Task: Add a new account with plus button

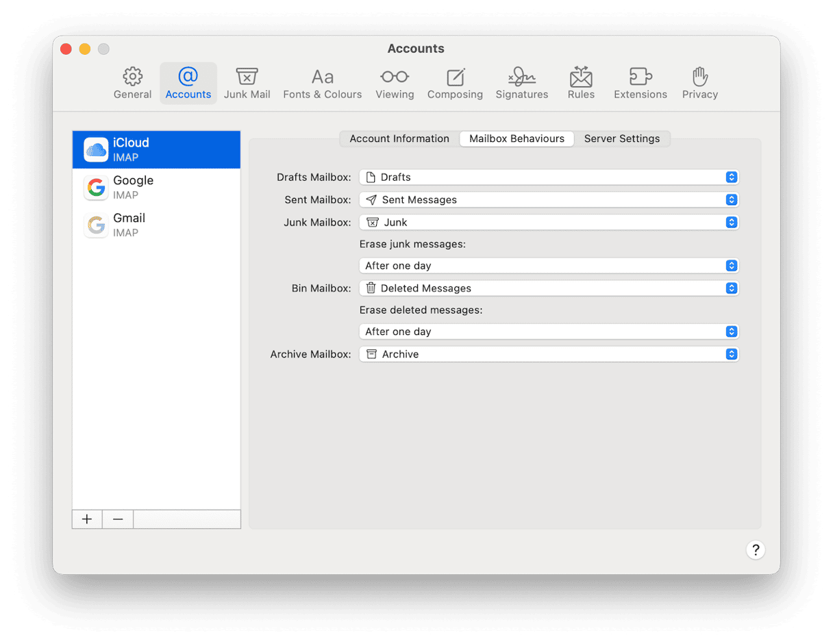Action: point(87,519)
